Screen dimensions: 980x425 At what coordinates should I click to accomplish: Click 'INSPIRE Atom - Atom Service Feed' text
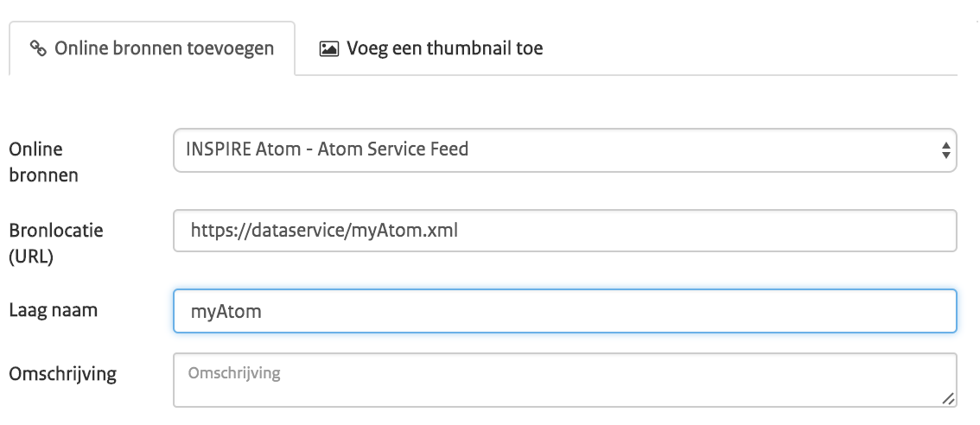[327, 149]
